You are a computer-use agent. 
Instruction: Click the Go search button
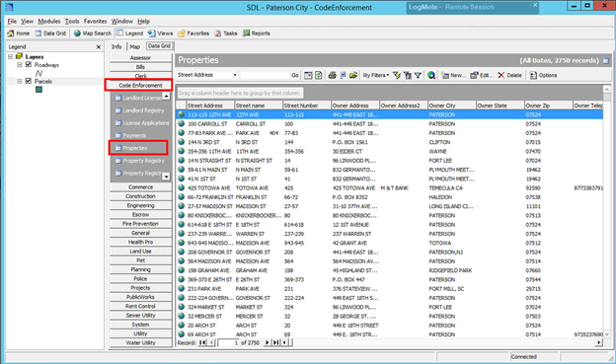(x=295, y=75)
